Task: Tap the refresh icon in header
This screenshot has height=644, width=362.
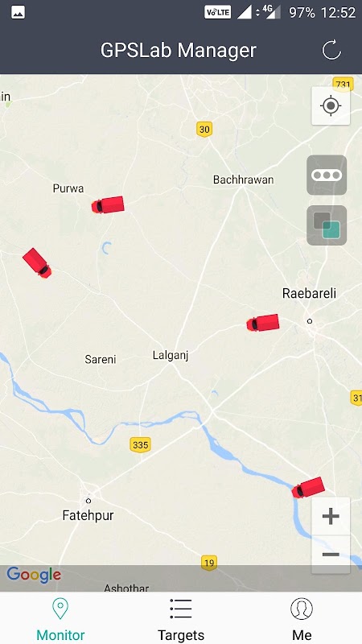Action: (x=331, y=50)
